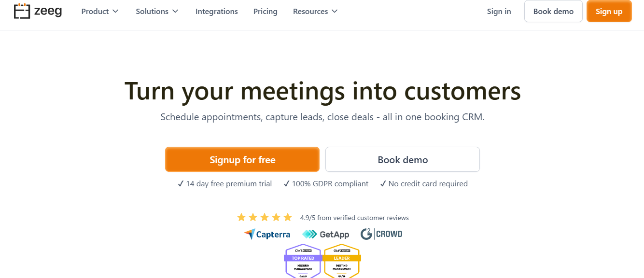The width and height of the screenshot is (644, 278).
Task: Click the yellow Leader Meeting Management badge
Action: point(342,261)
